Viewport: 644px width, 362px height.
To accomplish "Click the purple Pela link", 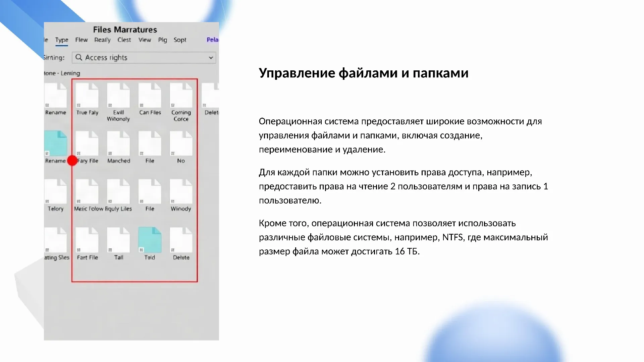I will 213,40.
